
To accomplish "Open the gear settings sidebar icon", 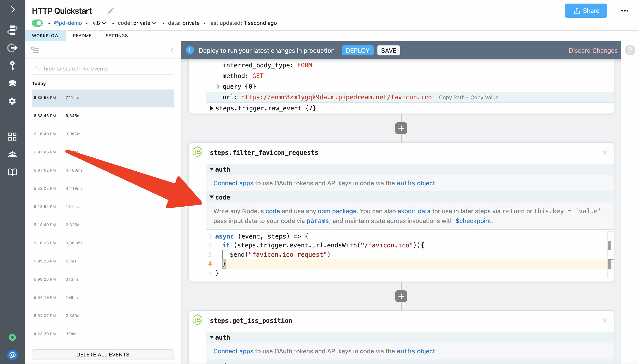I will click(x=12, y=101).
